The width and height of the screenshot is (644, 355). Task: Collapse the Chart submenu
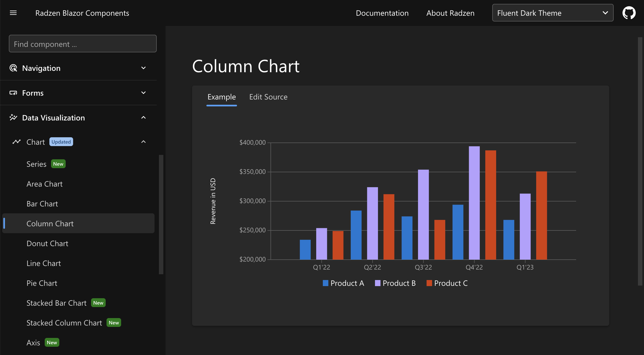[x=145, y=141]
